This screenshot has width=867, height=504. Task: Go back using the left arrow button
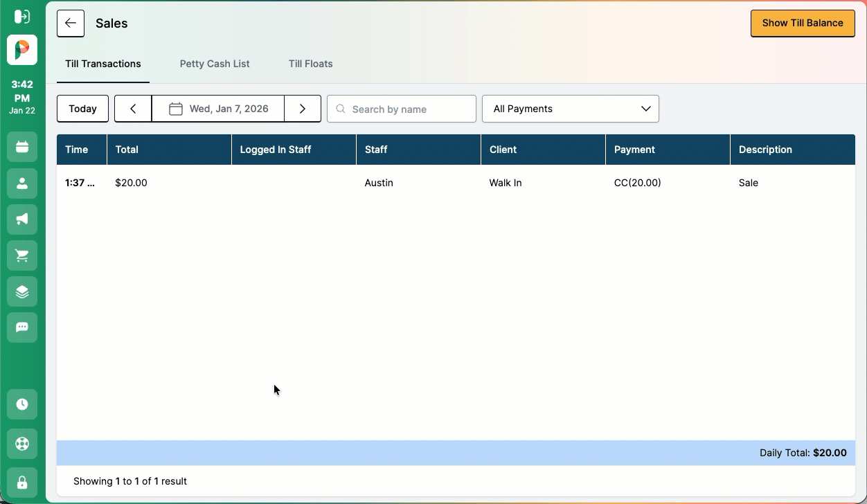[x=71, y=24]
